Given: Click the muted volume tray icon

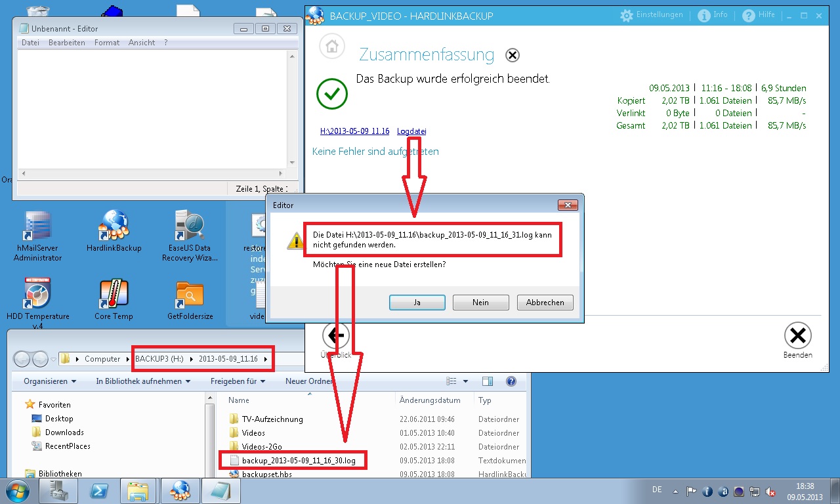Looking at the screenshot, I should click(x=770, y=491).
